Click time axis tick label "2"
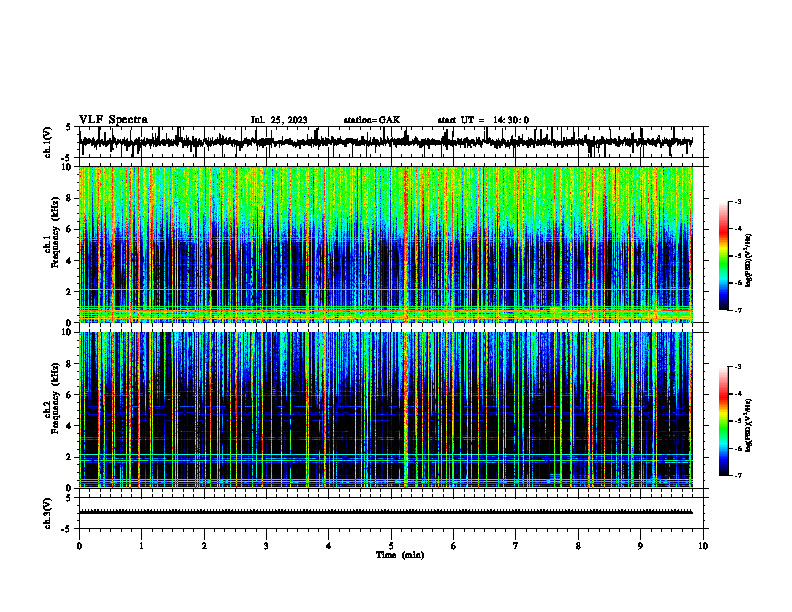This screenshot has width=792, height=612. pyautogui.click(x=204, y=546)
